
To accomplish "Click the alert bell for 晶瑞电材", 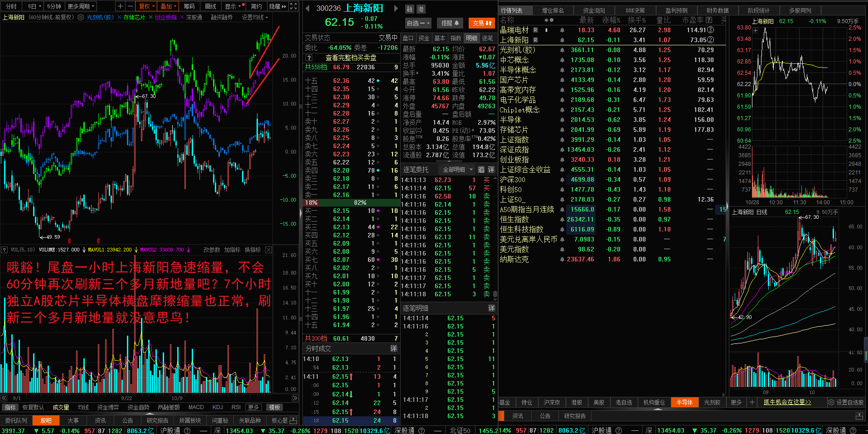I will [x=562, y=30].
